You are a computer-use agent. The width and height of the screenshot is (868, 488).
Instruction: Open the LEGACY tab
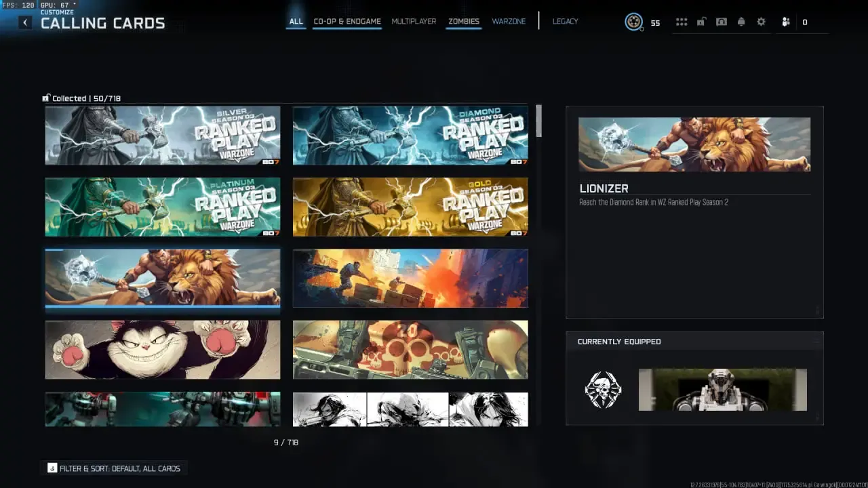tap(566, 22)
